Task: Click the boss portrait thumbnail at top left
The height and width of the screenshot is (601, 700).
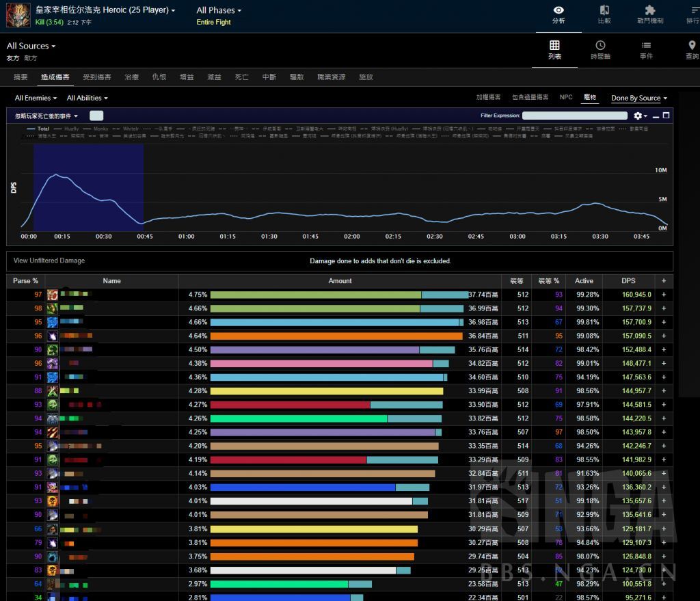Action: [x=18, y=16]
